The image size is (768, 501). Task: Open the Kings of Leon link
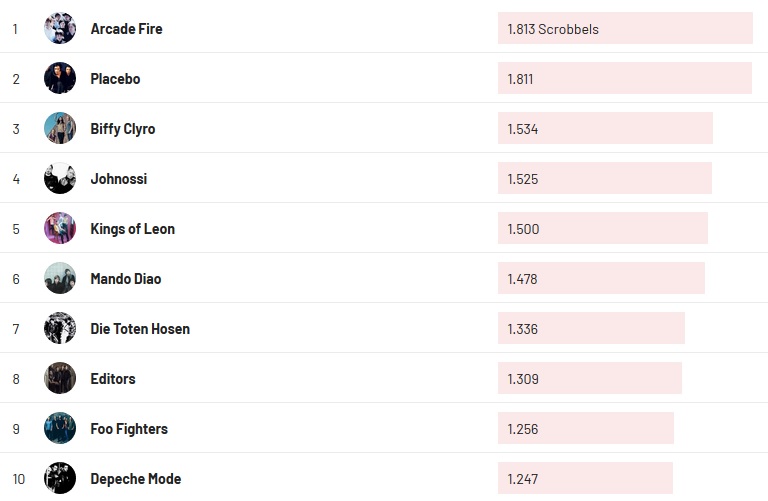tap(132, 229)
